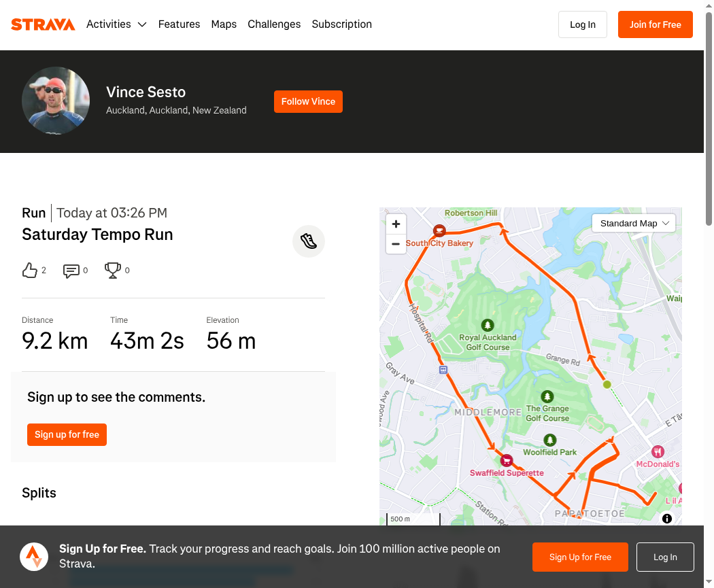Click the 9.2 km distance value

pyautogui.click(x=54, y=341)
